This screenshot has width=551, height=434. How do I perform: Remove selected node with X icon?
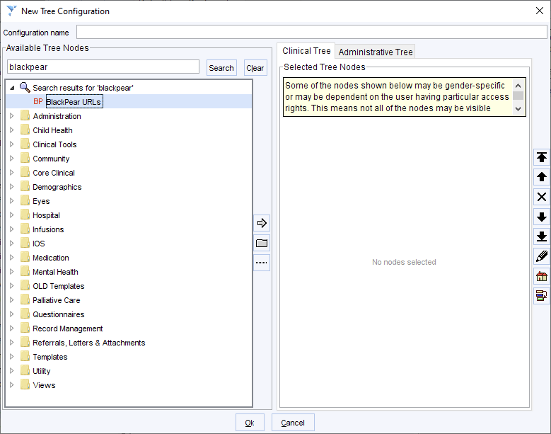click(x=542, y=197)
